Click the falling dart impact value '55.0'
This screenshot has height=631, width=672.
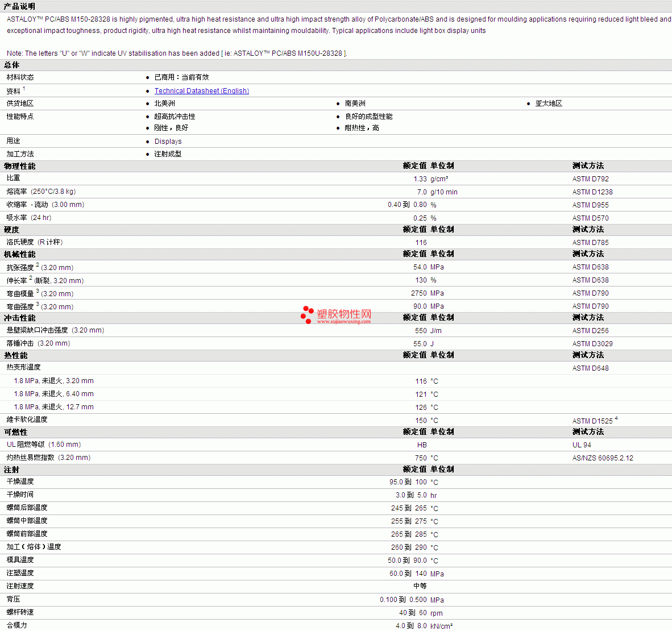420,344
